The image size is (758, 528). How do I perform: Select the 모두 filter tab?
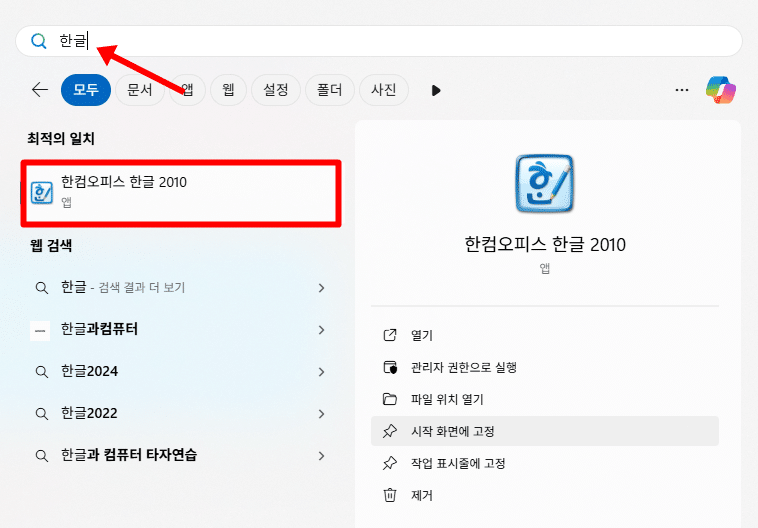86,90
